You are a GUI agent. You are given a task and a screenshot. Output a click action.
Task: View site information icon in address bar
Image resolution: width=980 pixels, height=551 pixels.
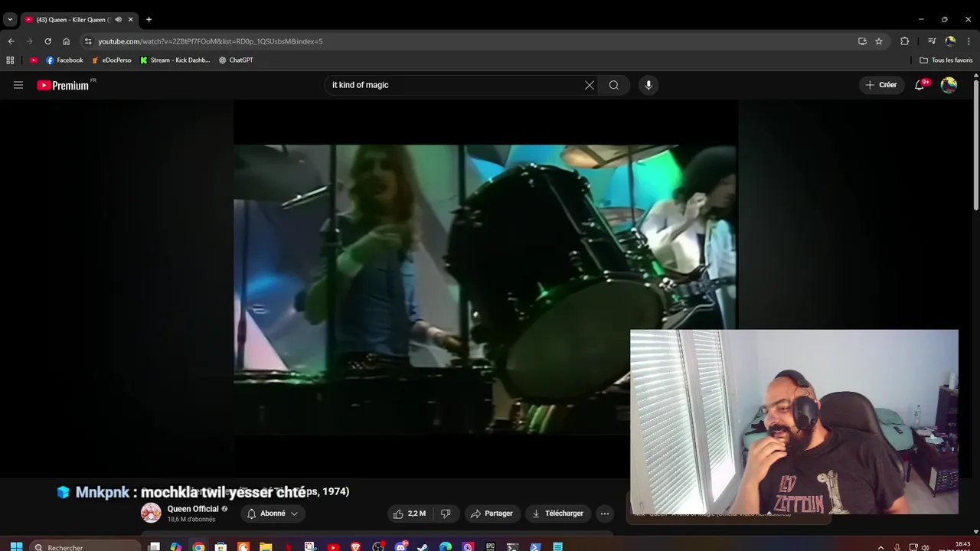coord(88,41)
